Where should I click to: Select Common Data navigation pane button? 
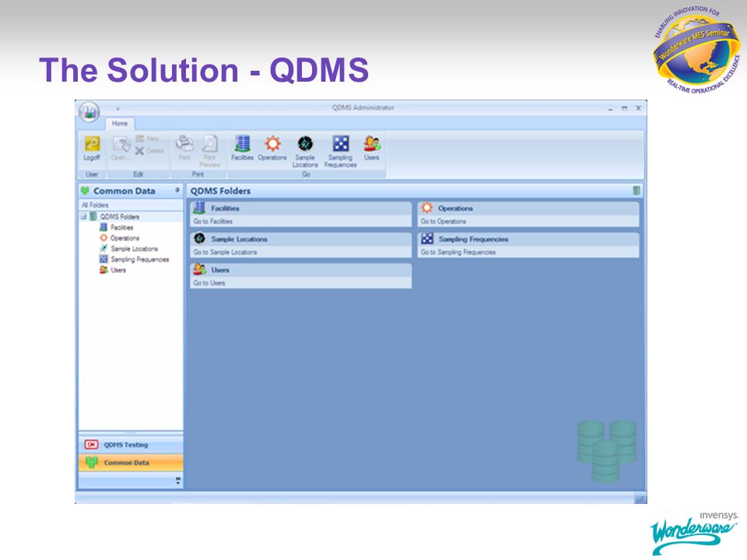pos(131,462)
